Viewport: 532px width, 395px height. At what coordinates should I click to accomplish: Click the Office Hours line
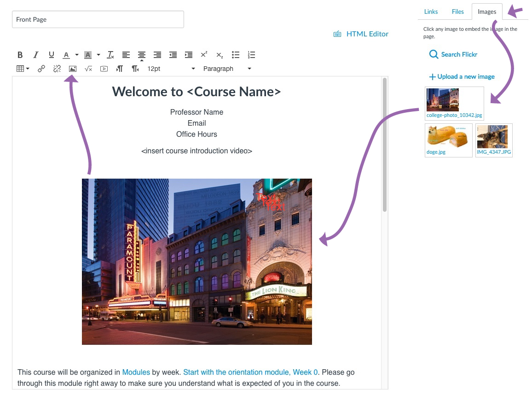pos(197,134)
